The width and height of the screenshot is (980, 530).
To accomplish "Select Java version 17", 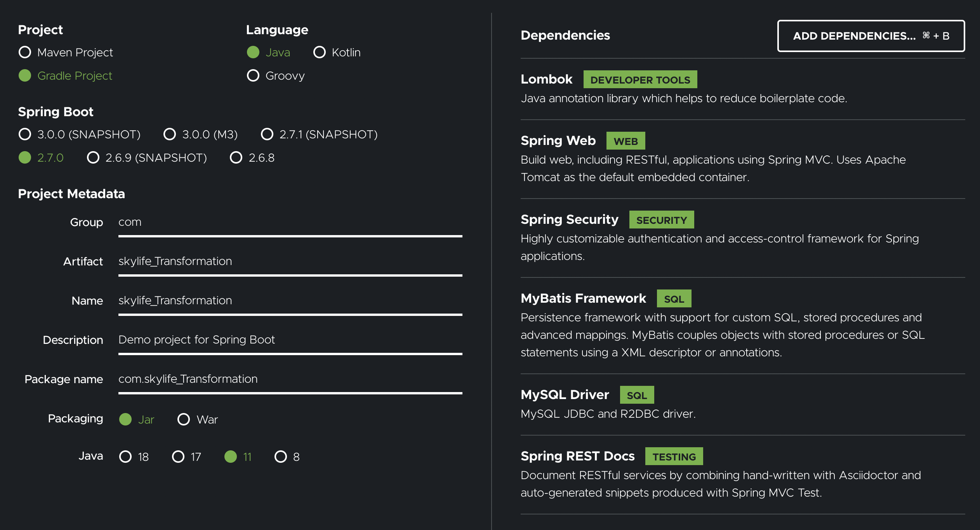I will (x=178, y=457).
